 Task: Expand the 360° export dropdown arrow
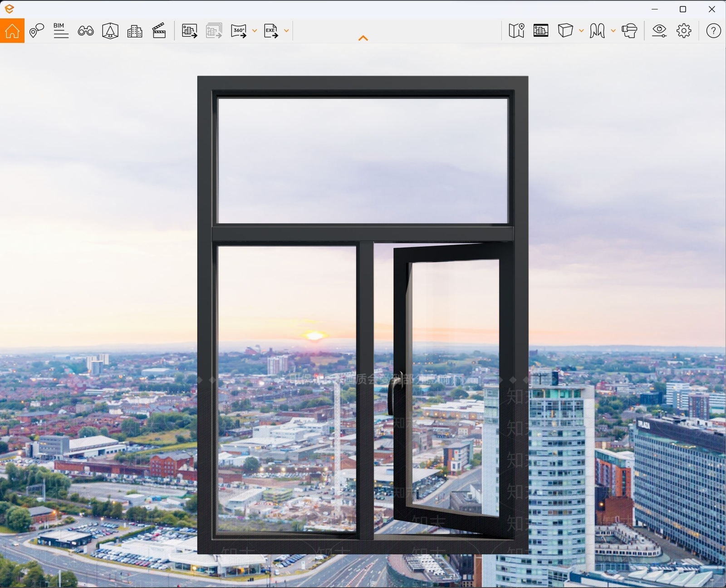click(x=255, y=31)
